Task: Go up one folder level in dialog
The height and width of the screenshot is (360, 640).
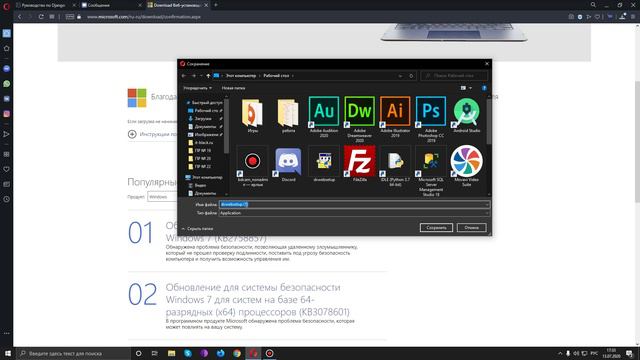Action: 208,76
